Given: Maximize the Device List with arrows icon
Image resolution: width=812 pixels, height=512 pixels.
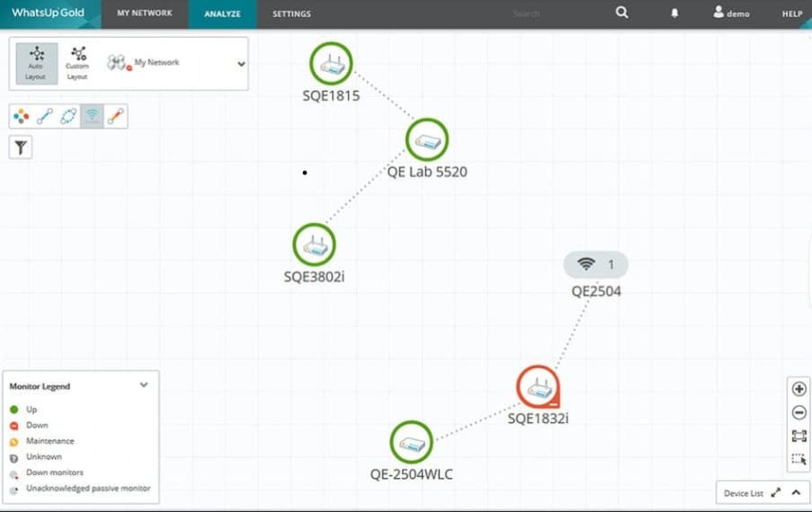Looking at the screenshot, I should [776, 493].
